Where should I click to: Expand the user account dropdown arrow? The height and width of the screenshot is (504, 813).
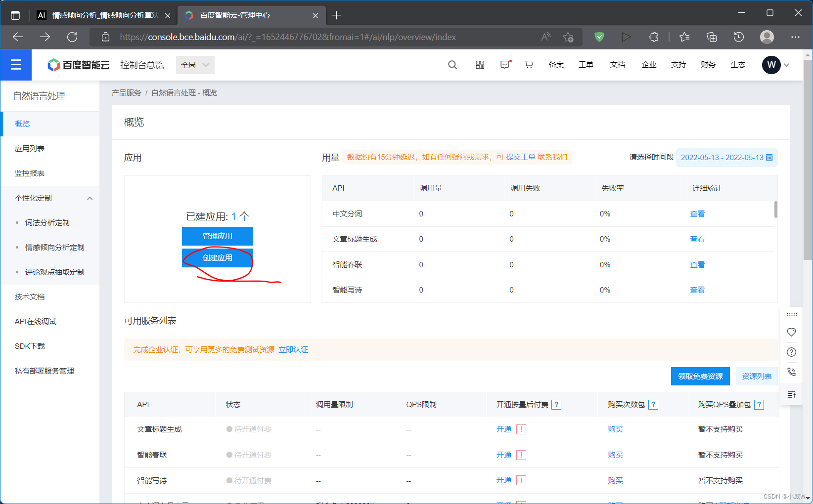point(787,65)
